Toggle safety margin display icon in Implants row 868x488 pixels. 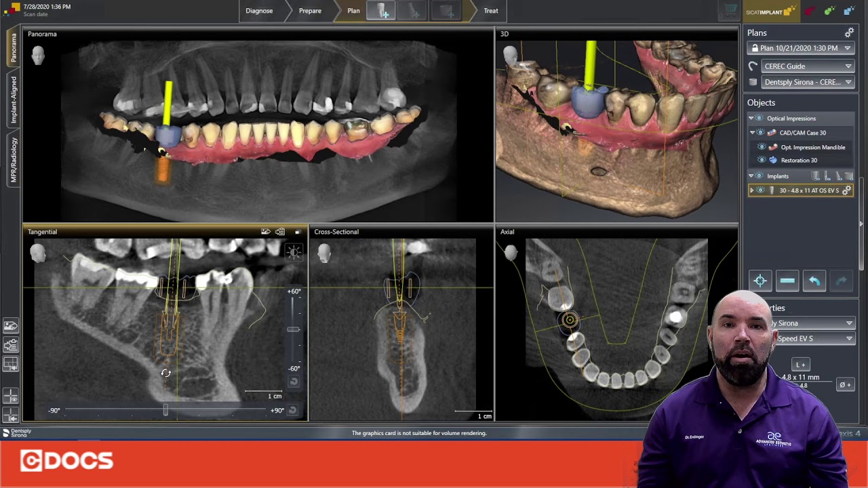816,176
